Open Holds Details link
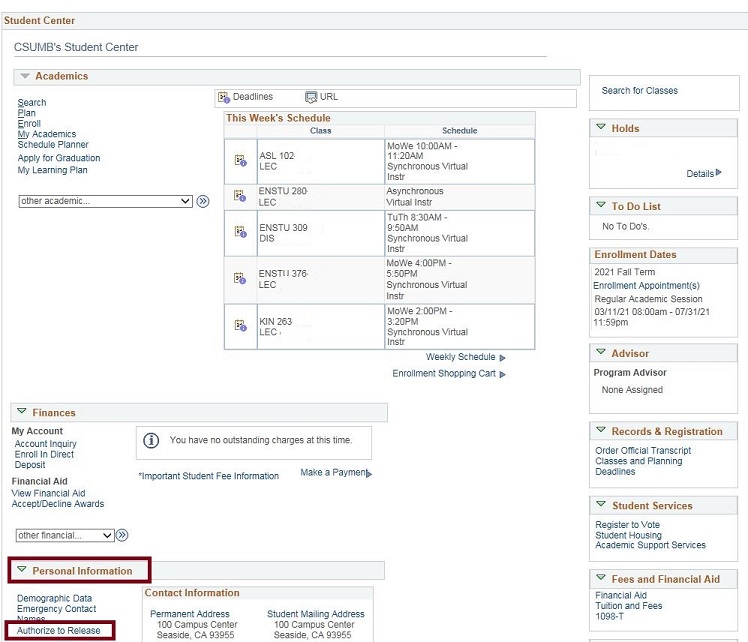Viewport: 748px width, 642px height. coord(700,174)
